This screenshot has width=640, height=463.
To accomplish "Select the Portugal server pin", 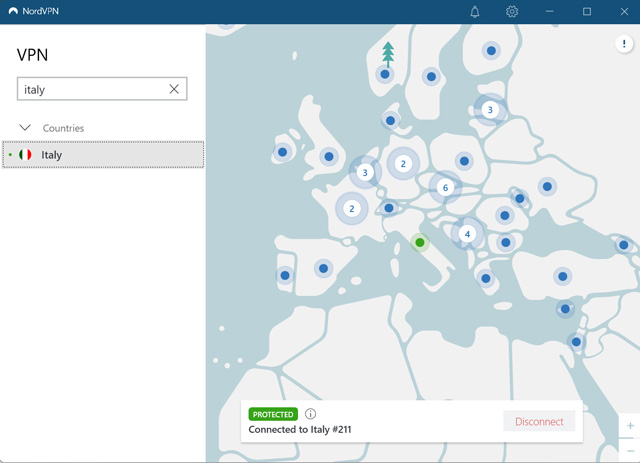I will click(285, 275).
